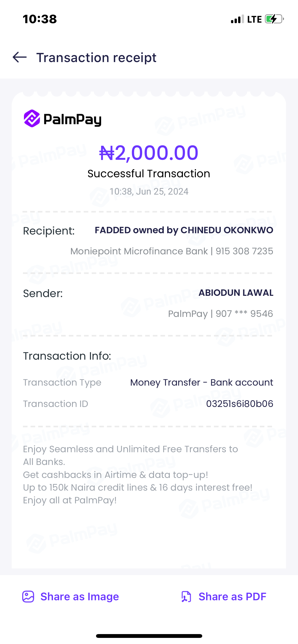Tap the Share as Image picture icon

pyautogui.click(x=28, y=597)
